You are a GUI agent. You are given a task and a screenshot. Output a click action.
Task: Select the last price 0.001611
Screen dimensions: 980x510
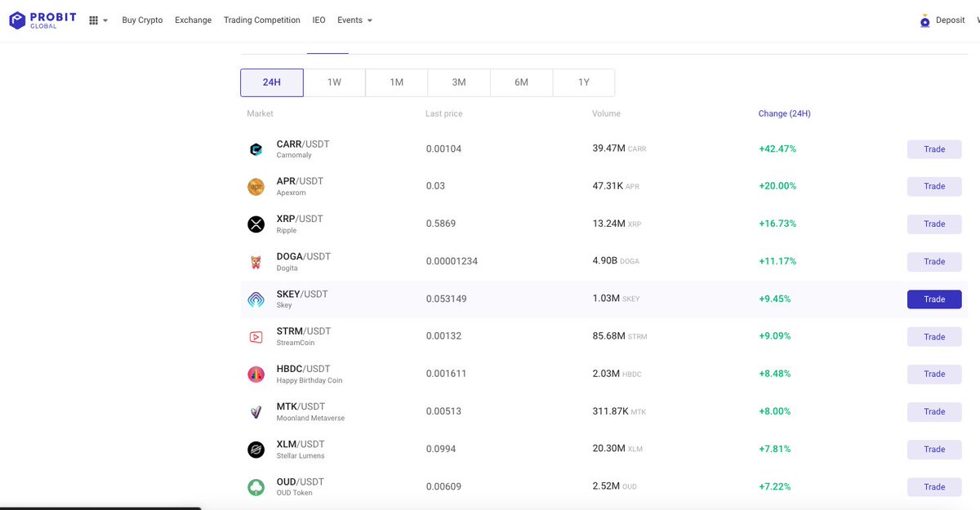click(446, 374)
